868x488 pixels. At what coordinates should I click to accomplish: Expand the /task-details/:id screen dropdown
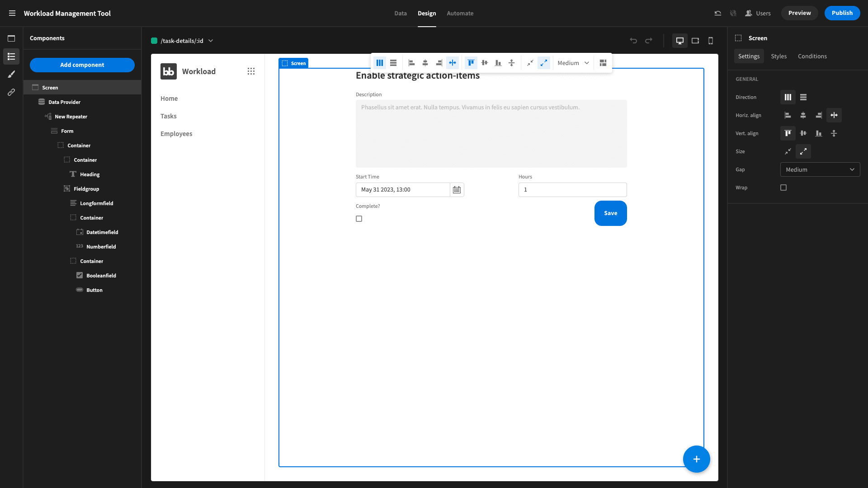click(182, 41)
